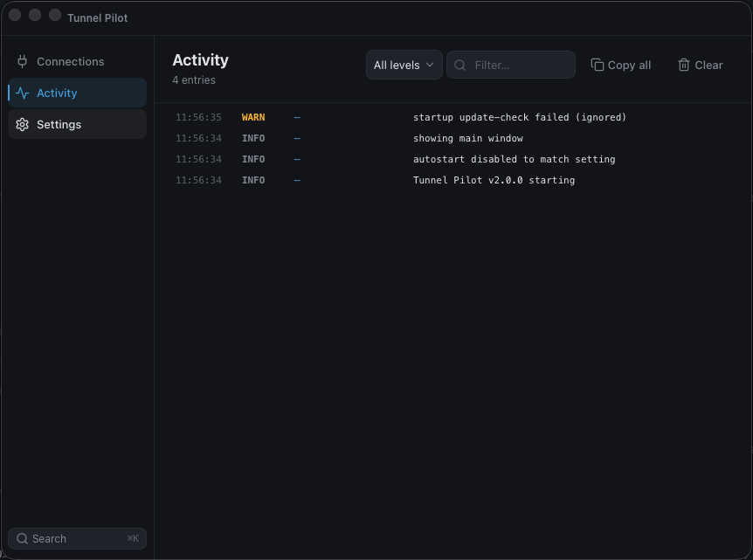Click the 11:56:35 timestamp

click(x=198, y=117)
